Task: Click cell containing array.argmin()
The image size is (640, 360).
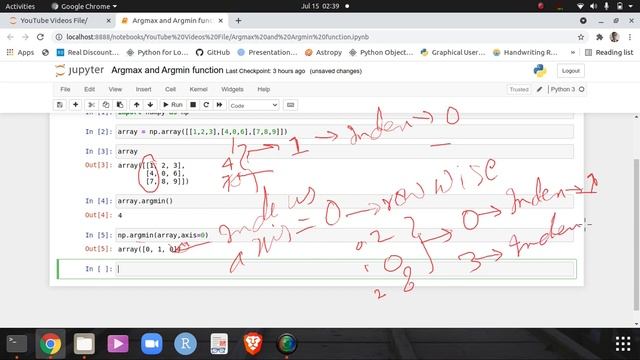Action: (344, 201)
